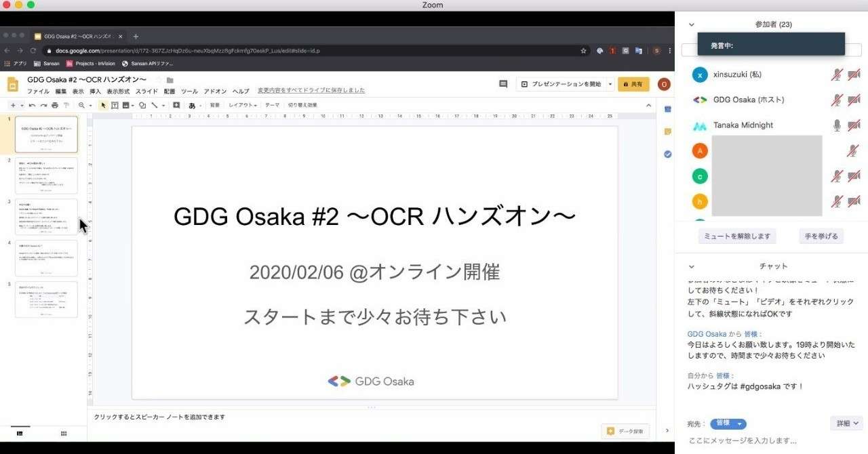Open Google Keep side panel icon
Image resolution: width=868 pixels, height=454 pixels.
click(x=667, y=131)
